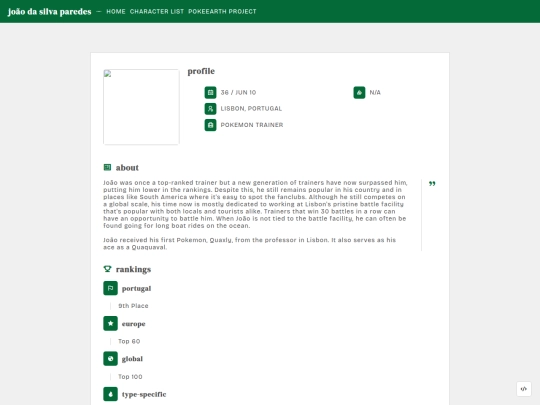This screenshot has height=405, width=540.
Task: Click the '9th Place' ranking value
Action: 133,306
